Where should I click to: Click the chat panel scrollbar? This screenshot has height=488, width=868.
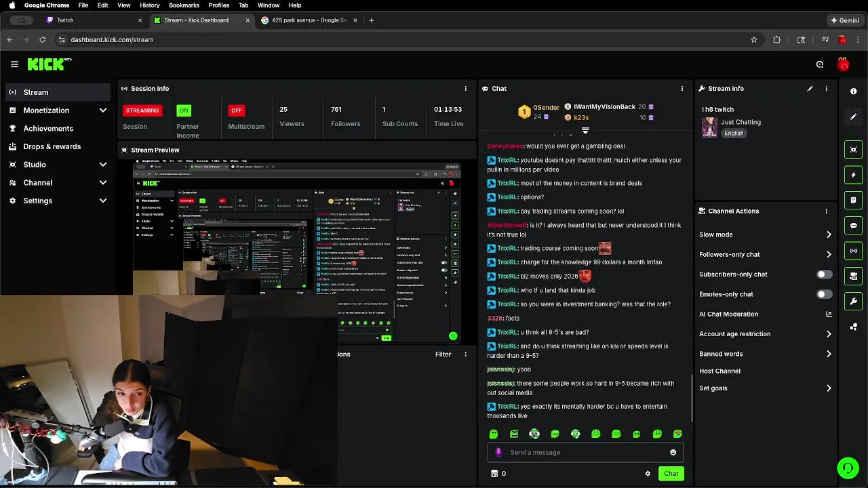pos(692,396)
